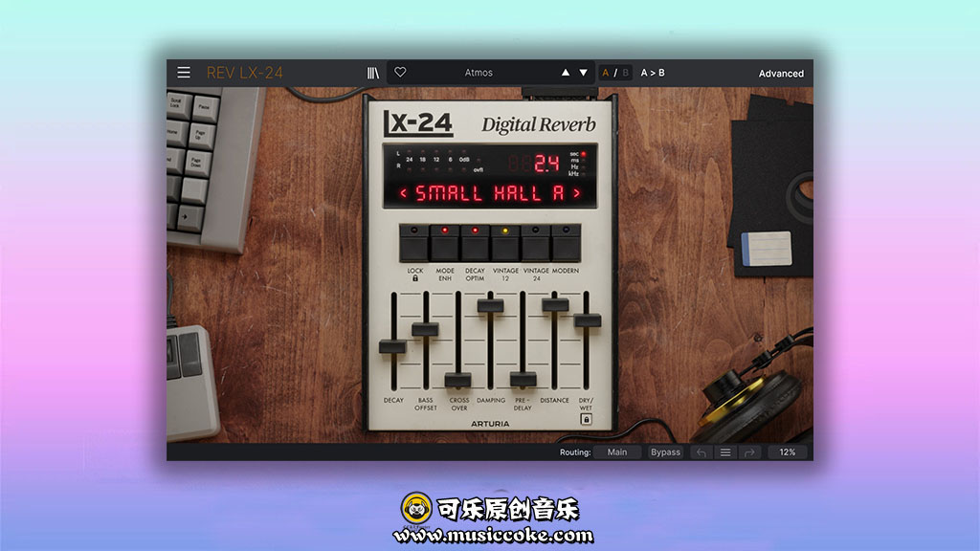Viewport: 980px width, 551px height.
Task: Open the Atmos preset name list
Action: [479, 73]
